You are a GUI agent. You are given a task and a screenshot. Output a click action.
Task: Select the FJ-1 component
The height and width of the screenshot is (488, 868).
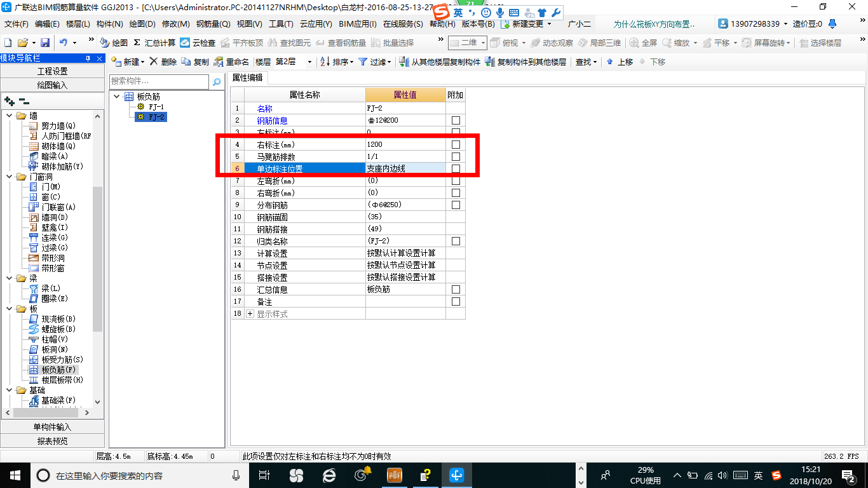(156, 107)
